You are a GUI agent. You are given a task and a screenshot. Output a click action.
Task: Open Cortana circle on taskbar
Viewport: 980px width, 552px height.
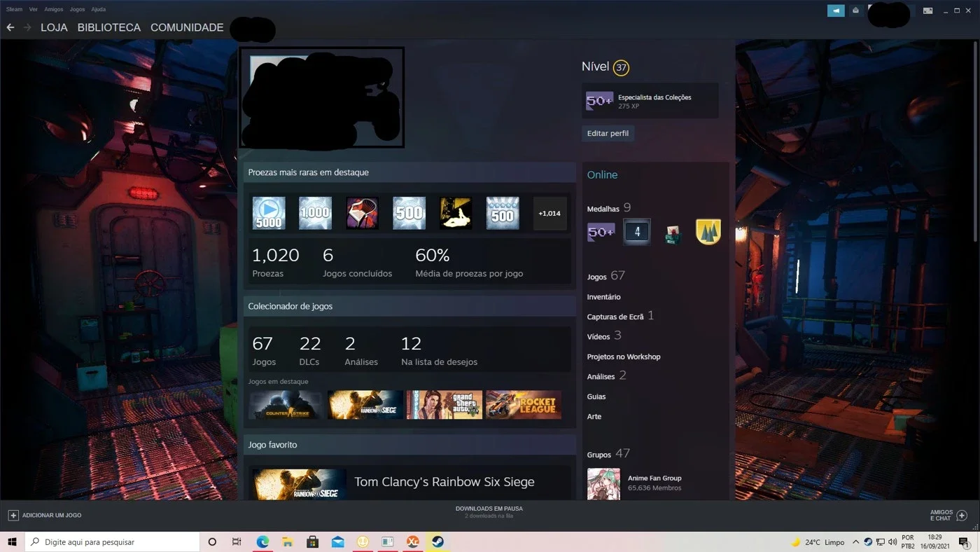[x=212, y=541]
